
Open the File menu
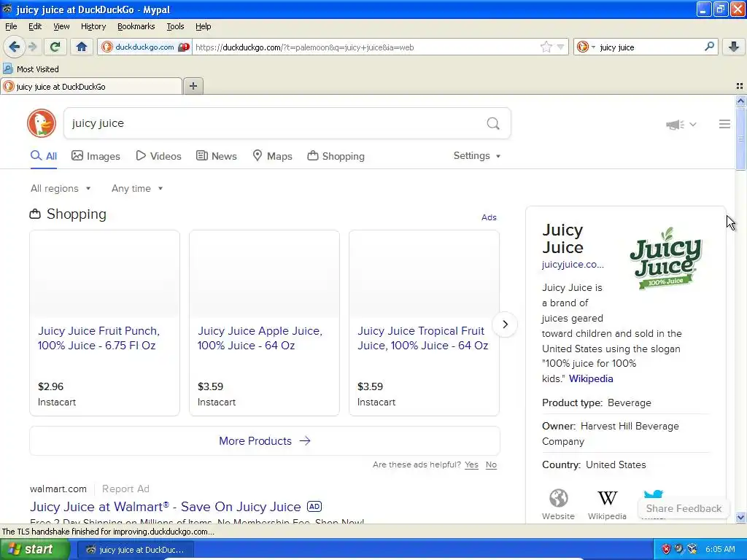pos(11,26)
